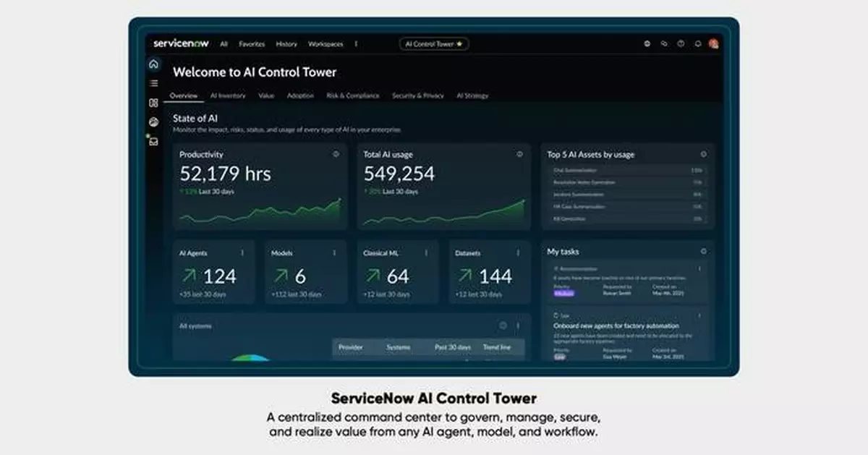
Task: Switch to the AI Inventory tab
Action: (227, 95)
